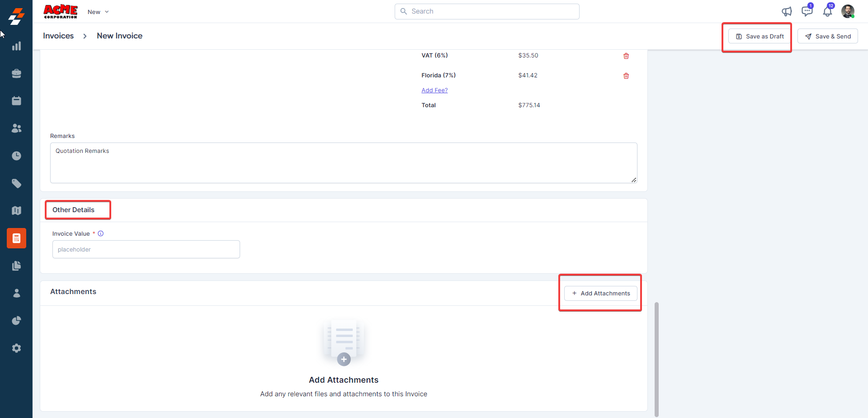
Task: Remove the Florida (7%) tax row
Action: 626,76
